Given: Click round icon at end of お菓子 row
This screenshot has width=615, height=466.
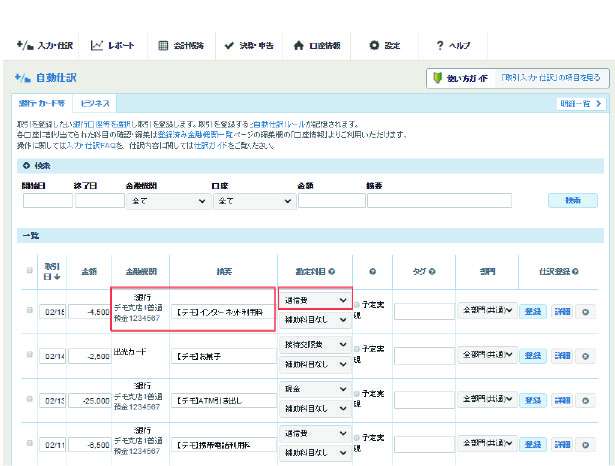Looking at the screenshot, I should click(x=585, y=356).
